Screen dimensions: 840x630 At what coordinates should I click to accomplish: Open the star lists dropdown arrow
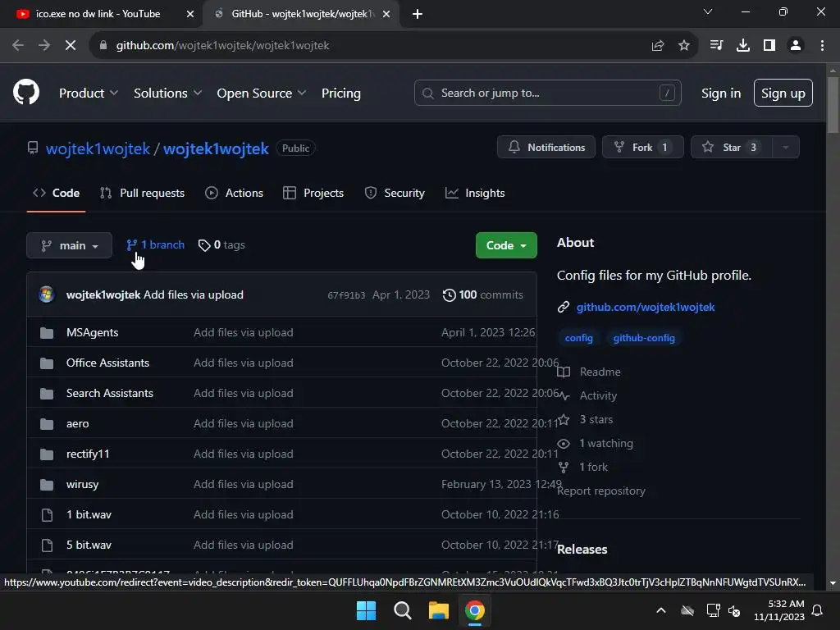pos(786,147)
